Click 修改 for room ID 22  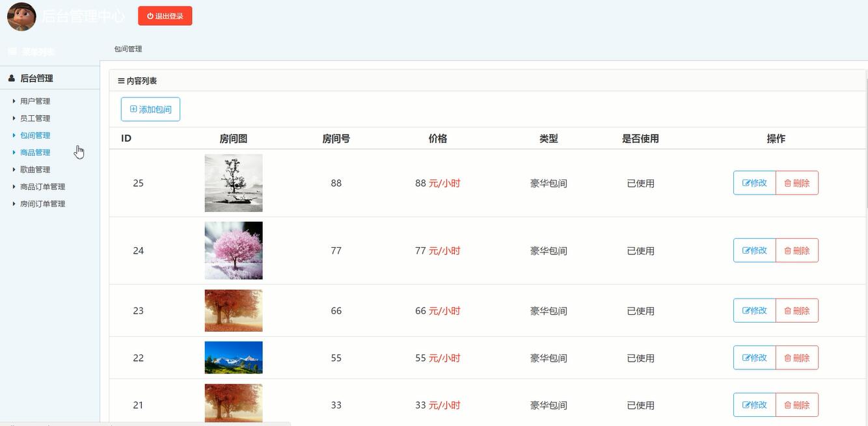755,358
